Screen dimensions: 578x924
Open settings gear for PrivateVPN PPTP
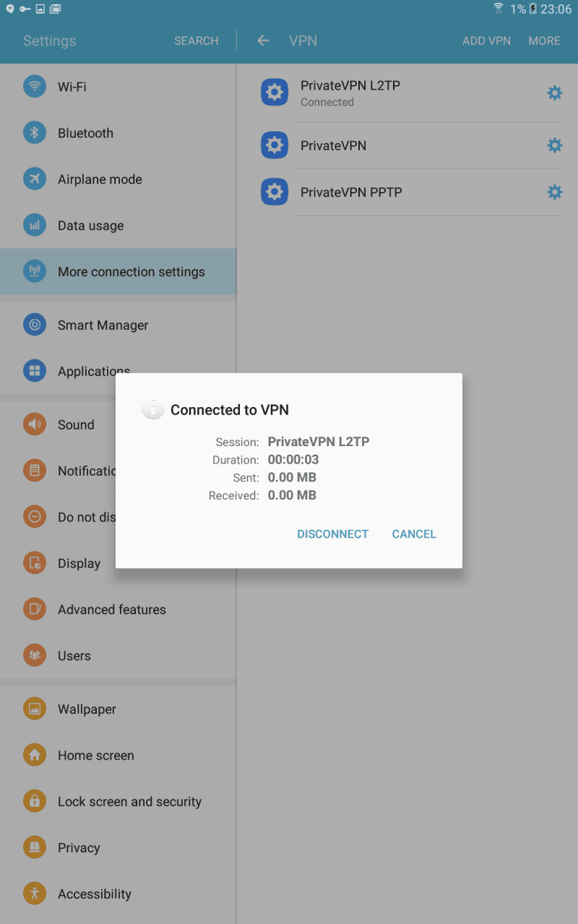tap(554, 192)
